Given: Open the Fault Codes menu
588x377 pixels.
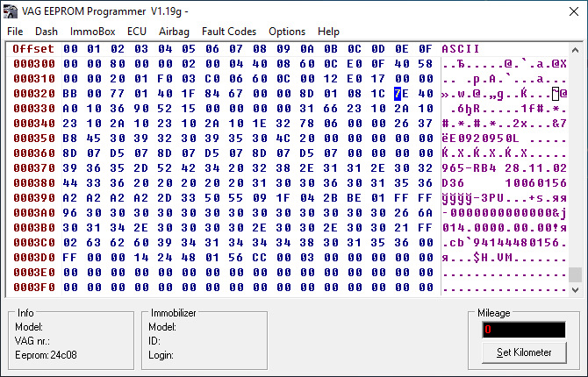Looking at the screenshot, I should click(x=229, y=32).
